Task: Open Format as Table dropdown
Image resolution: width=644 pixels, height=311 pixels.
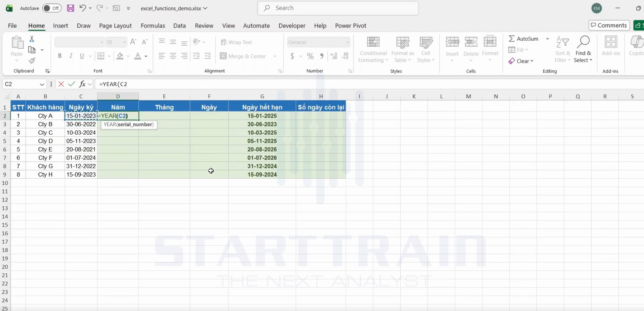Action: point(403,49)
